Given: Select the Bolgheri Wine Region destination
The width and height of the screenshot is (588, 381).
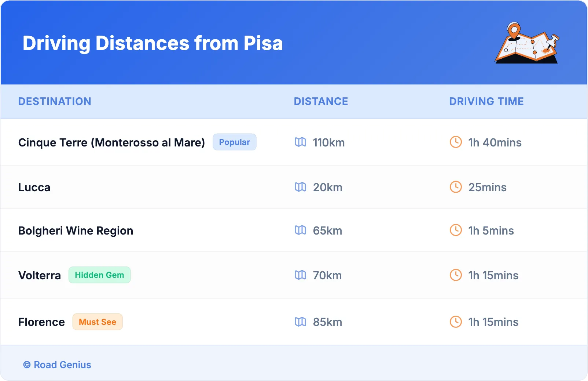Looking at the screenshot, I should (x=76, y=231).
